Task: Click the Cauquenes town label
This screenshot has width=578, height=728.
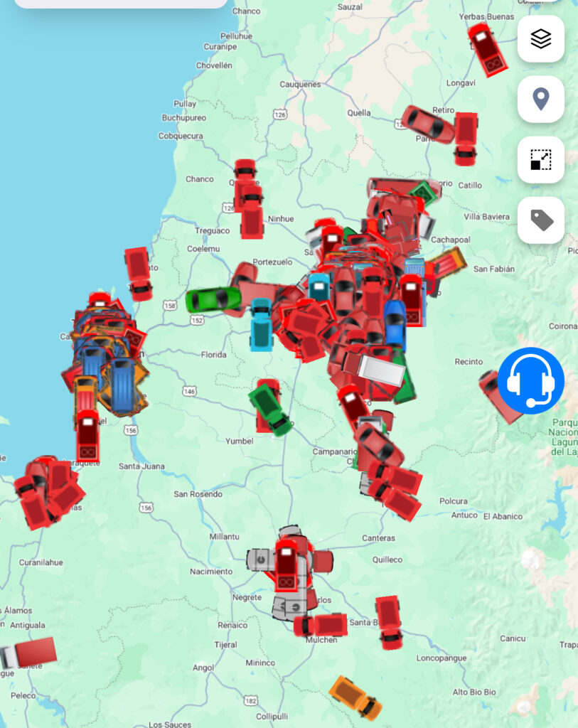Action: pos(300,84)
